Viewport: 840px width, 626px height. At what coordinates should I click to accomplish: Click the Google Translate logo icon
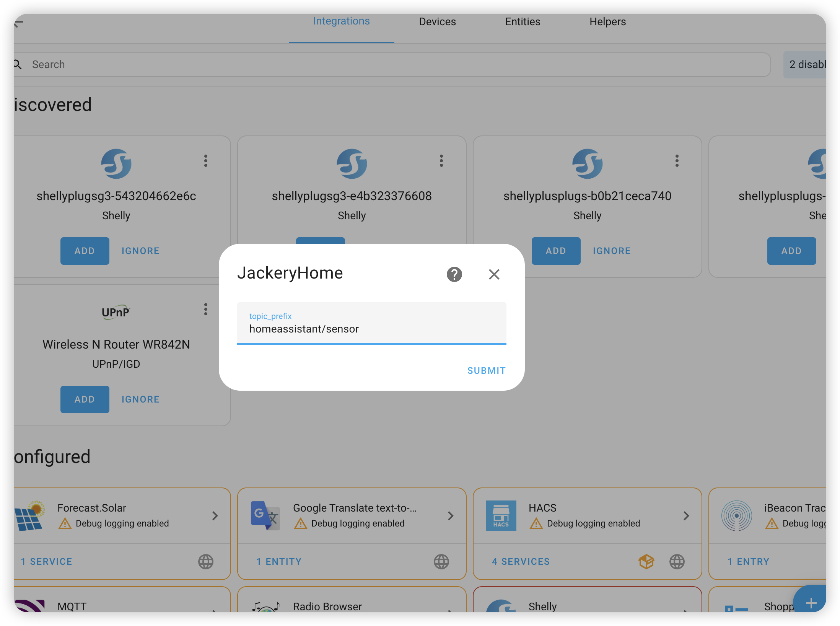(265, 515)
